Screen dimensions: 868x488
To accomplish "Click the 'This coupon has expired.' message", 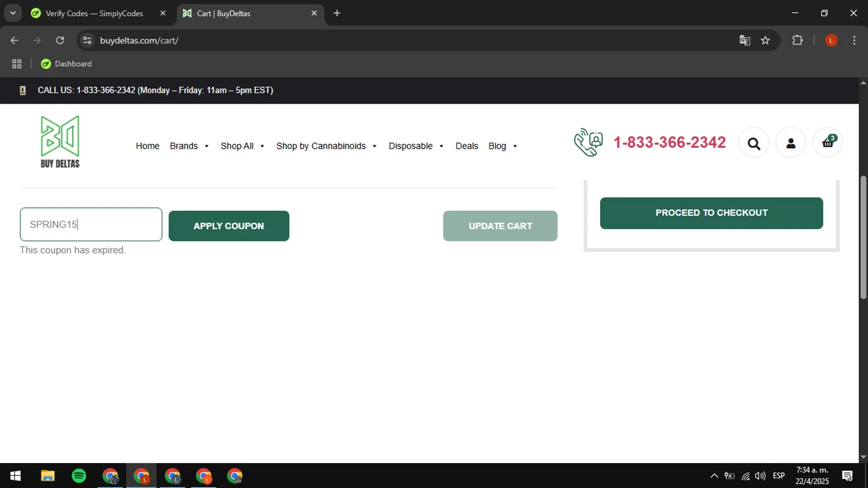I will click(x=72, y=250).
